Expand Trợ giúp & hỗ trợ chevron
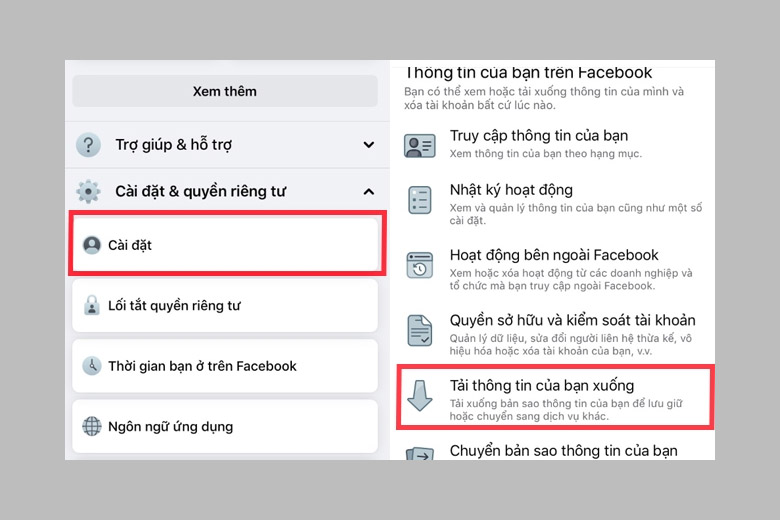 click(x=369, y=145)
